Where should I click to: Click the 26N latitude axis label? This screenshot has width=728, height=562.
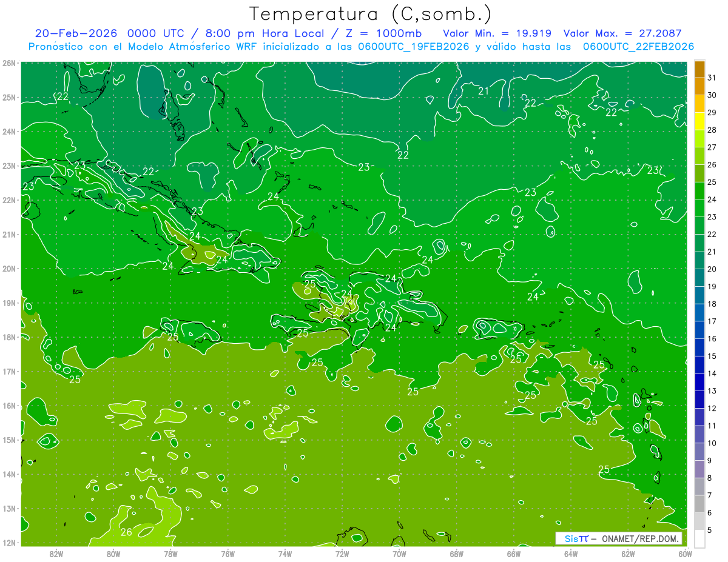(x=8, y=63)
